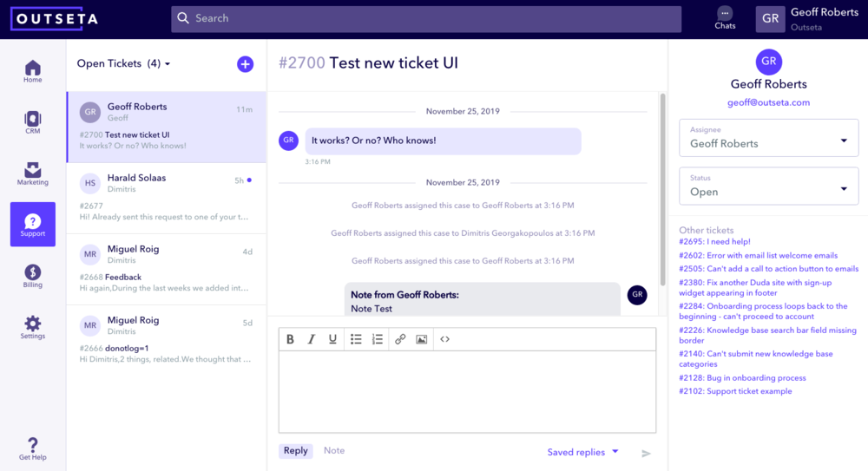The width and height of the screenshot is (868, 471).
Task: Click the Bold formatting icon
Action: [x=291, y=339]
